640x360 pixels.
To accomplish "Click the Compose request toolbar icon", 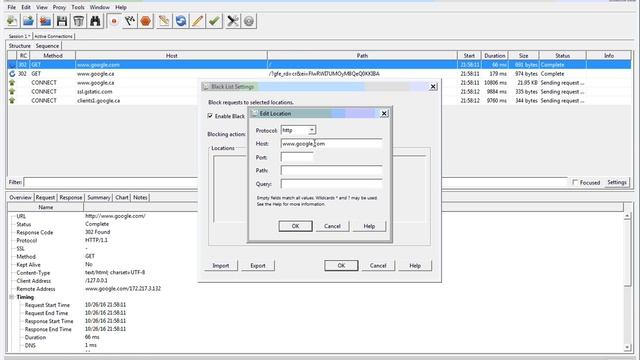I will 164,21.
